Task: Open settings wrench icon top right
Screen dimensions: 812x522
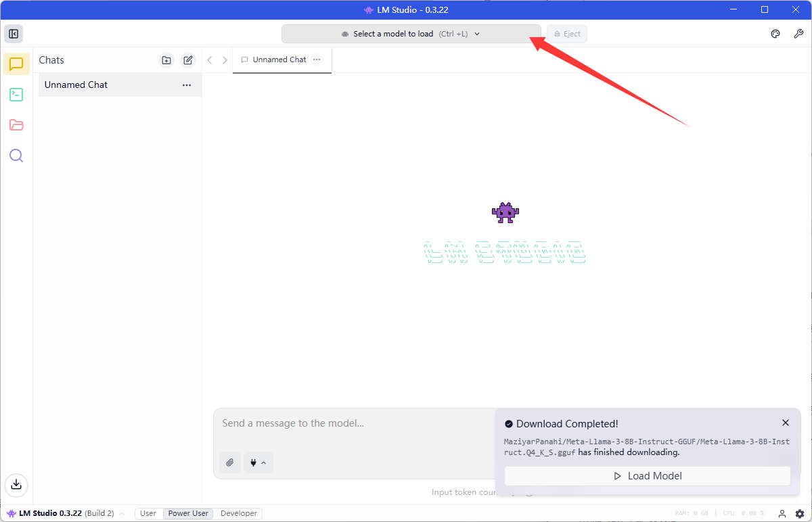Action: (x=798, y=34)
